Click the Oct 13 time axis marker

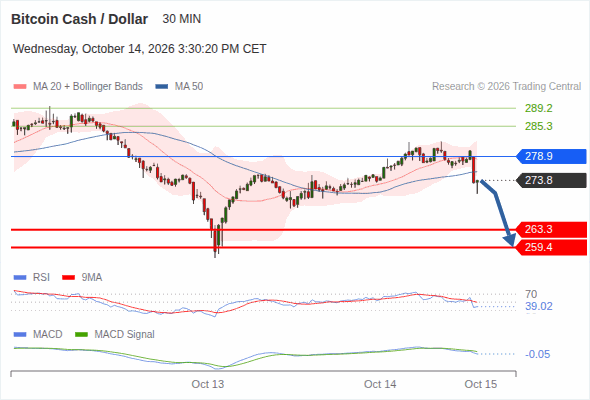[208, 384]
